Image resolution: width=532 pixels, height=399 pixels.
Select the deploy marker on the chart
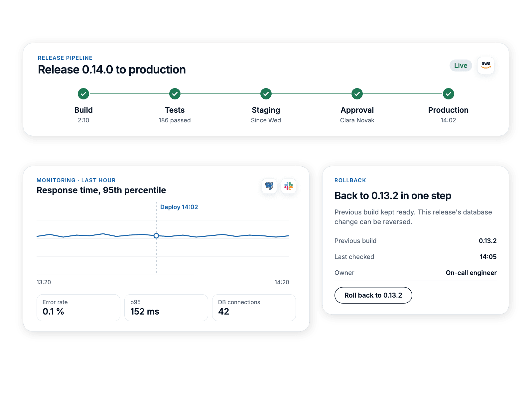[x=156, y=236]
